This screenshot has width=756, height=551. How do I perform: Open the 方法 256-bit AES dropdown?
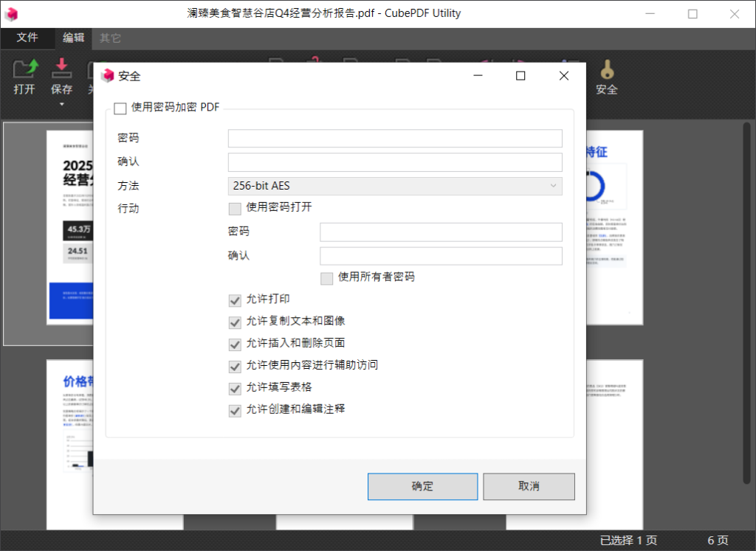(x=395, y=187)
